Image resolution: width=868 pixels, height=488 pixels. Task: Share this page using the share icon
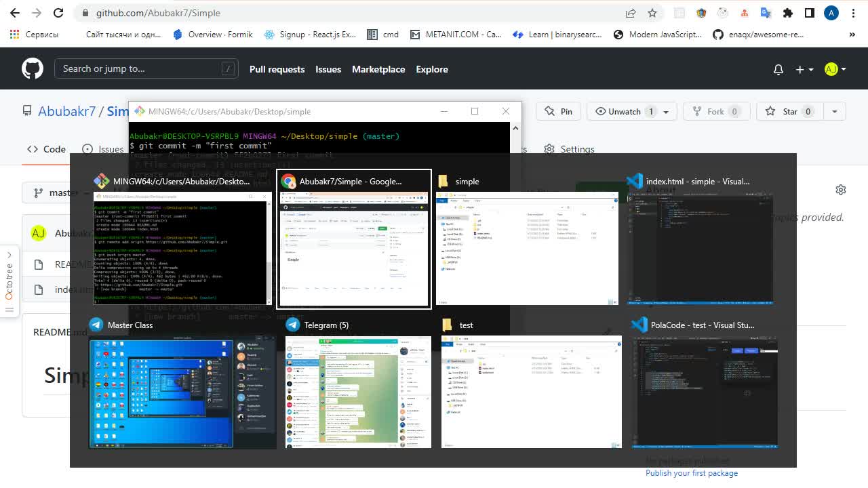(631, 13)
